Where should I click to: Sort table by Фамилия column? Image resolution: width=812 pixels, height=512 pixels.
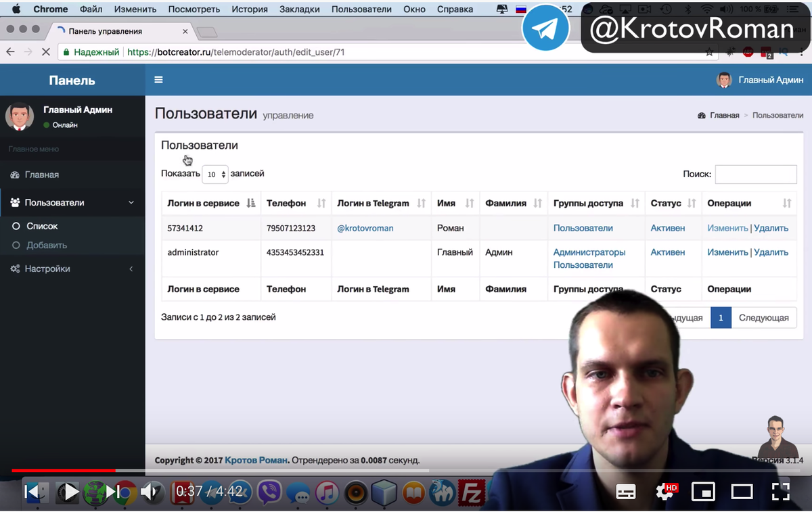tap(514, 203)
